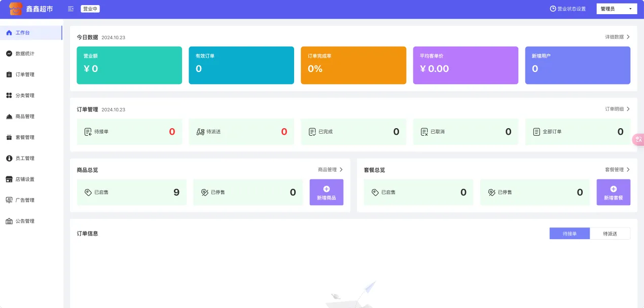Click the 鑫鑫超市 store logo icon
The height and width of the screenshot is (308, 644).
click(16, 9)
